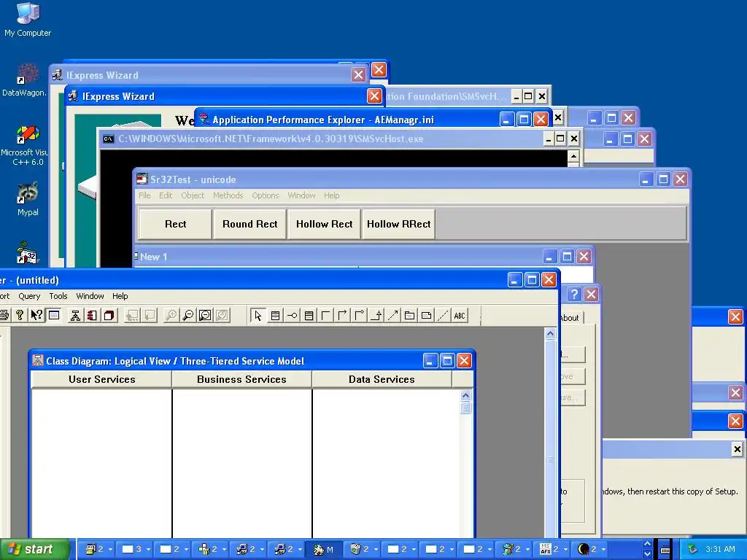The image size is (747, 560).
Task: Click the DataWagon desktop shortcut
Action: 25,80
